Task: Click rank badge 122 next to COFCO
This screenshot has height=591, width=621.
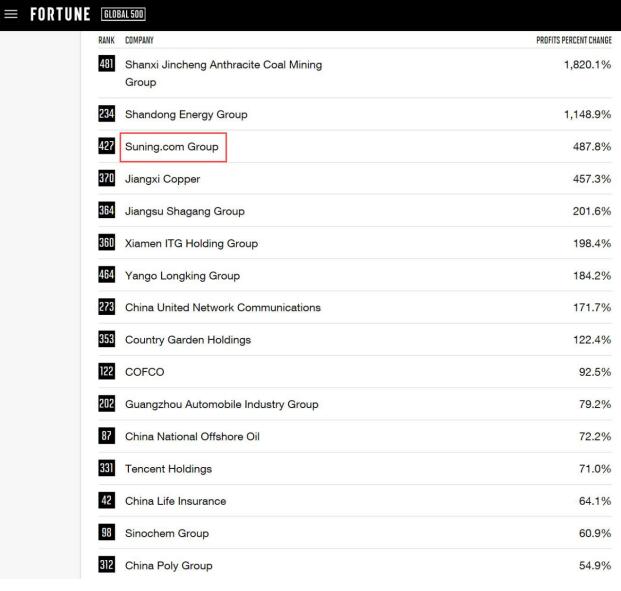Action: [107, 371]
